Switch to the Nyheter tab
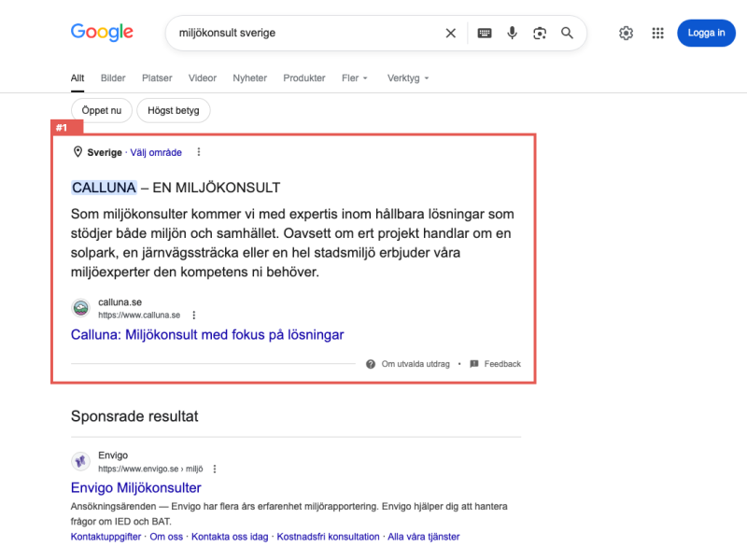Image resolution: width=747 pixels, height=560 pixels. click(x=249, y=78)
